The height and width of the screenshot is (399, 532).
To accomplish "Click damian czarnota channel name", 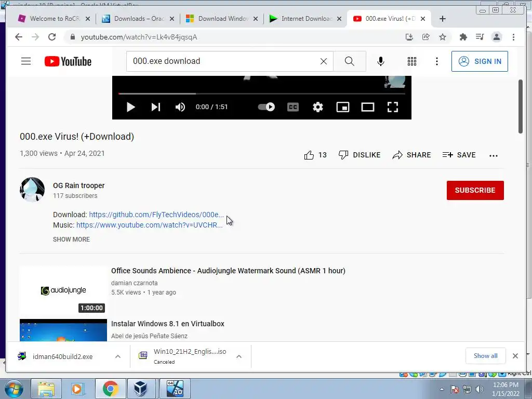I will coord(135,283).
